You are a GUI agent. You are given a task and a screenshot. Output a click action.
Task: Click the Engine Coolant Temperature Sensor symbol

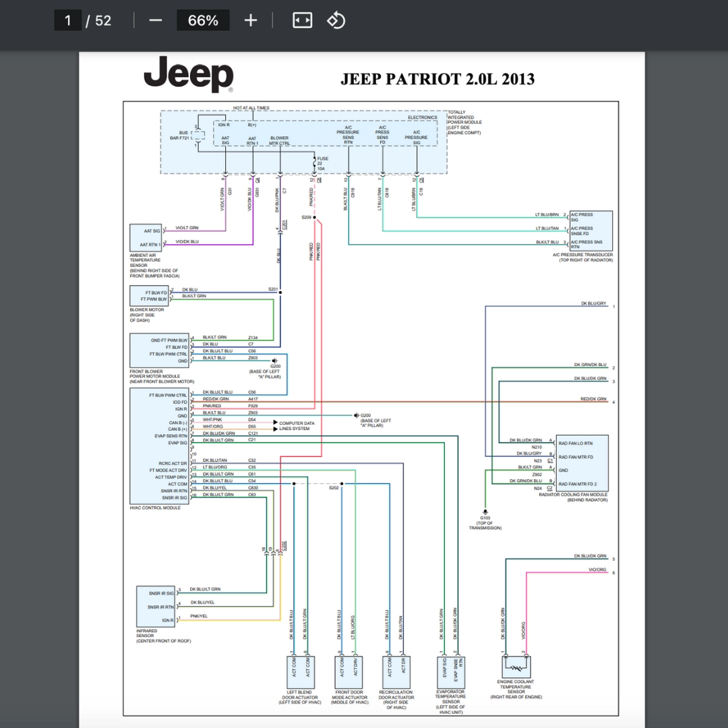coord(516,667)
